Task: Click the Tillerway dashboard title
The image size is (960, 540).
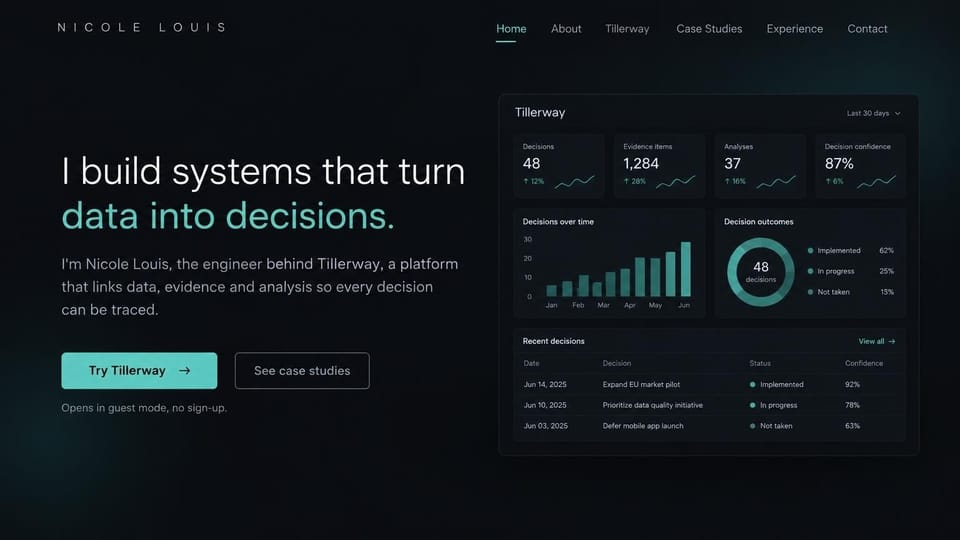Action: click(x=540, y=113)
